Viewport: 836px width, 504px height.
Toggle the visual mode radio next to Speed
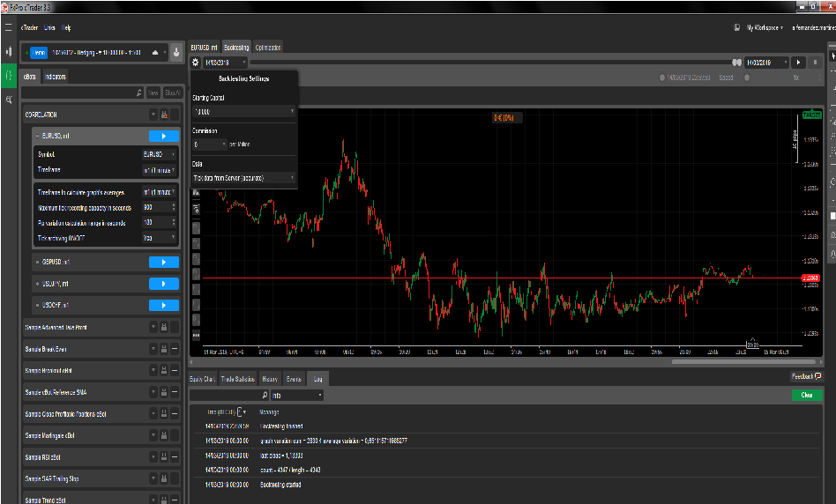[746, 78]
